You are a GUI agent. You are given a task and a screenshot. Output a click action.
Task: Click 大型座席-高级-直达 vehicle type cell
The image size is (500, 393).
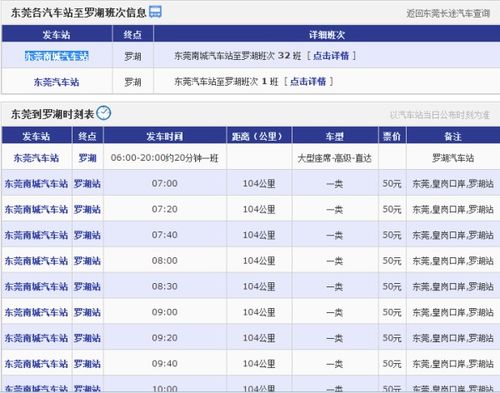(x=335, y=158)
